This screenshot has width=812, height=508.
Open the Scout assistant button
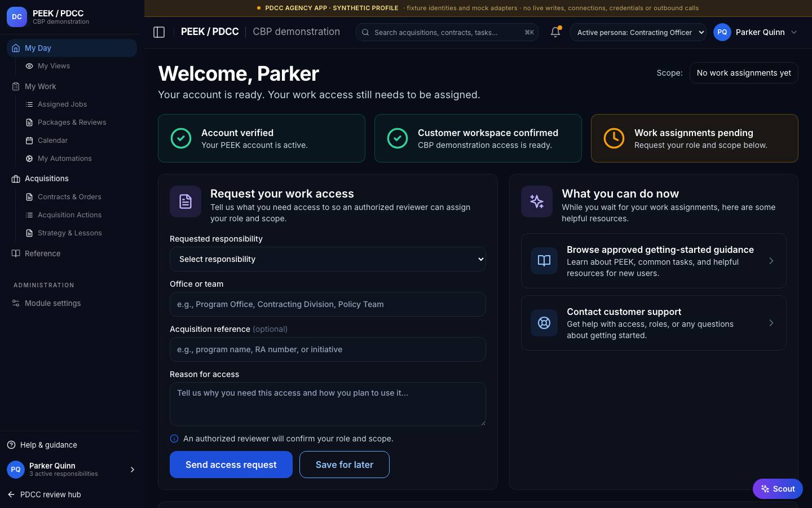778,489
